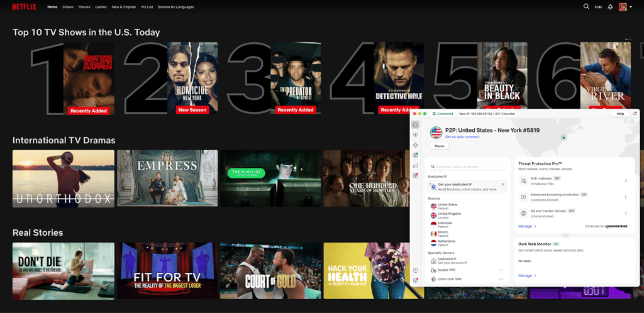The height and width of the screenshot is (313, 644).
Task: Open Unorthodox thumbnail
Action: [64, 178]
